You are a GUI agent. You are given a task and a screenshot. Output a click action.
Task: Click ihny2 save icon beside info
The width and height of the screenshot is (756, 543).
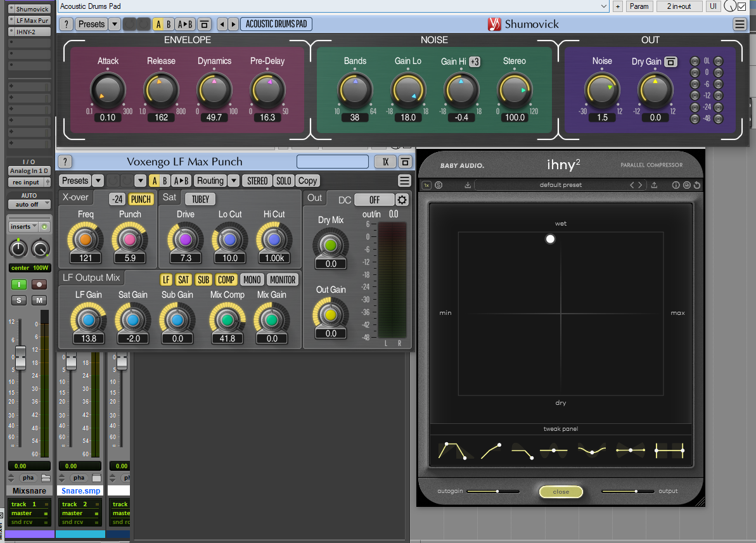686,185
